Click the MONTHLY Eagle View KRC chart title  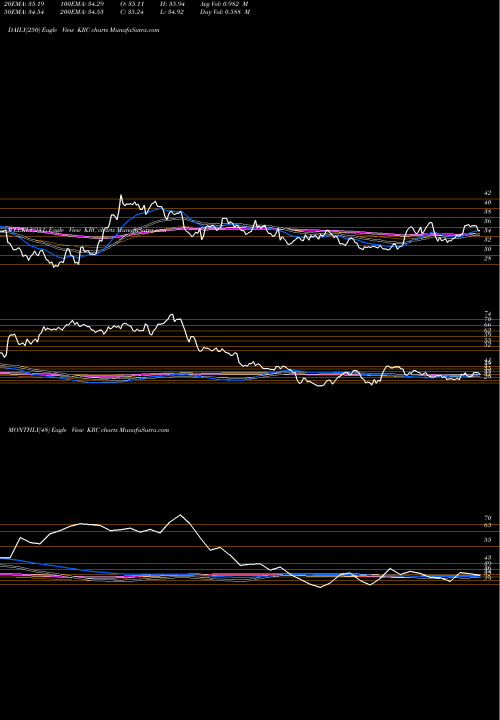point(89,430)
